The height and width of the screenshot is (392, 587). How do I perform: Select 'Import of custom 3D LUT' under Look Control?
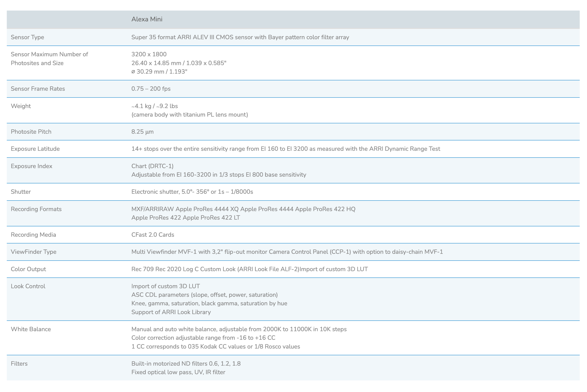coord(166,286)
